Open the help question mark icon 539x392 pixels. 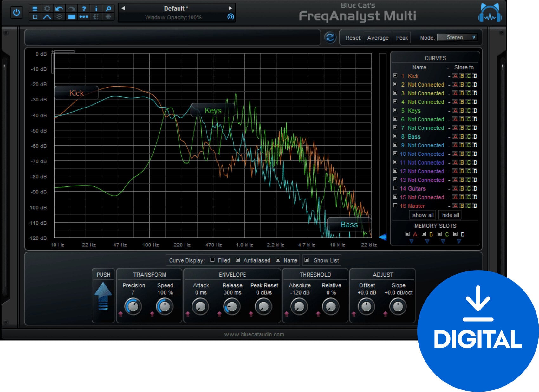point(83,9)
